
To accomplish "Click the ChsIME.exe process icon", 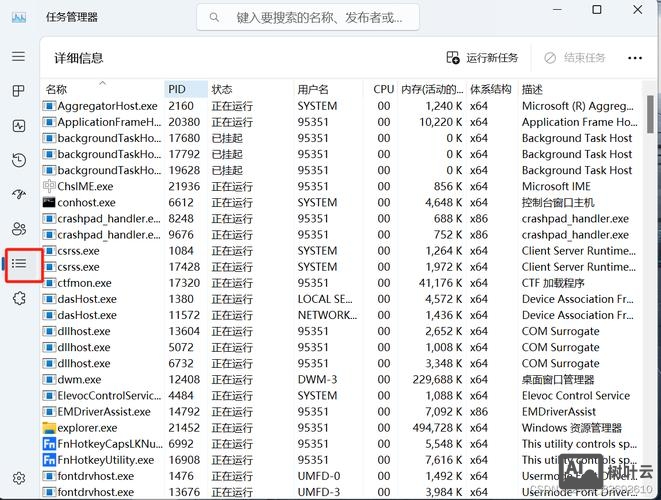I will 49,186.
